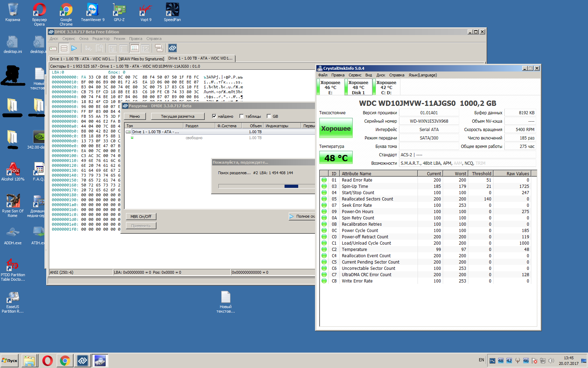This screenshot has height=368, width=588.
Task: Select the Reallocated Sectors Count row
Action: (425, 199)
